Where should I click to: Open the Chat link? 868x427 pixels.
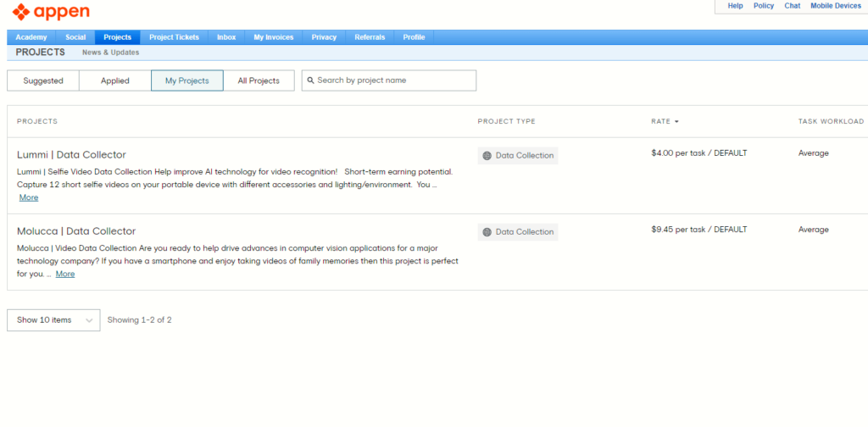793,6
